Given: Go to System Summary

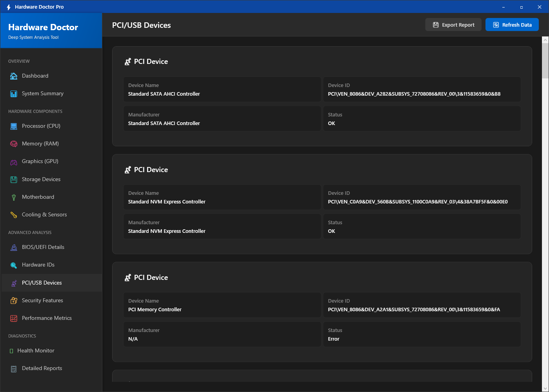Looking at the screenshot, I should click(51, 93).
